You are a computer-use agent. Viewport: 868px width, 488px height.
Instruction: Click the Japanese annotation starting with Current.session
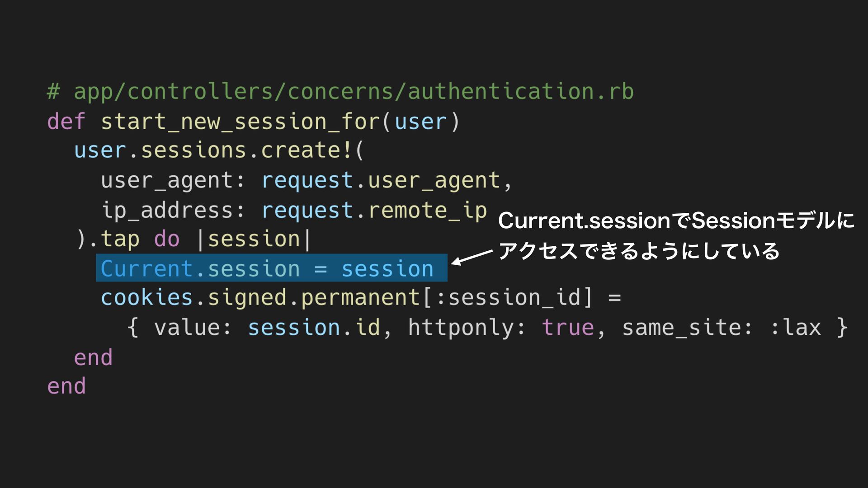pyautogui.click(x=676, y=221)
